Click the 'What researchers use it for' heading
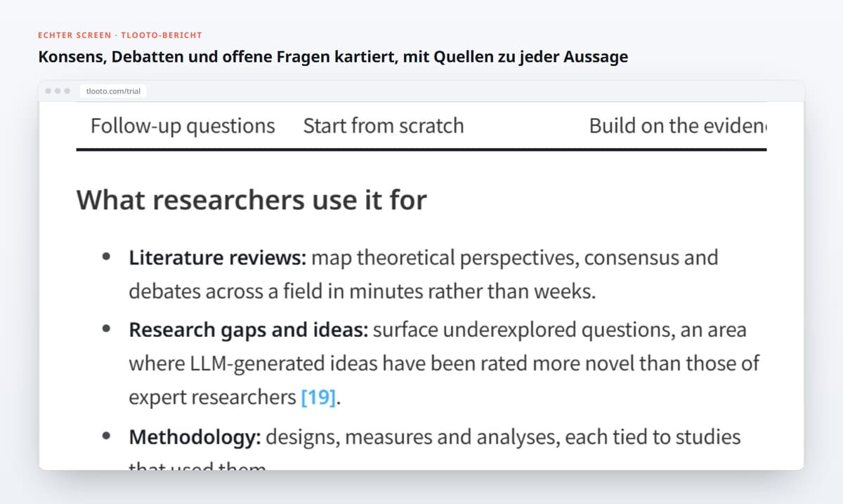843x504 pixels. [251, 201]
